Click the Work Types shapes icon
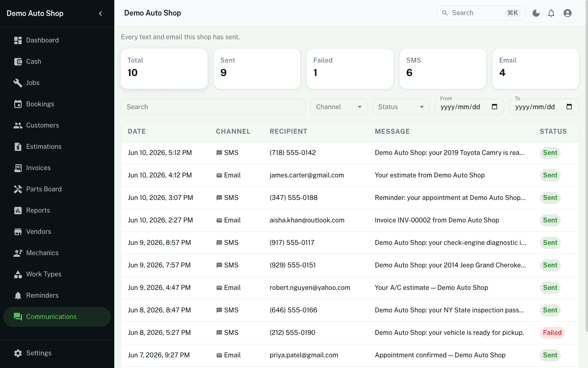 18,274
